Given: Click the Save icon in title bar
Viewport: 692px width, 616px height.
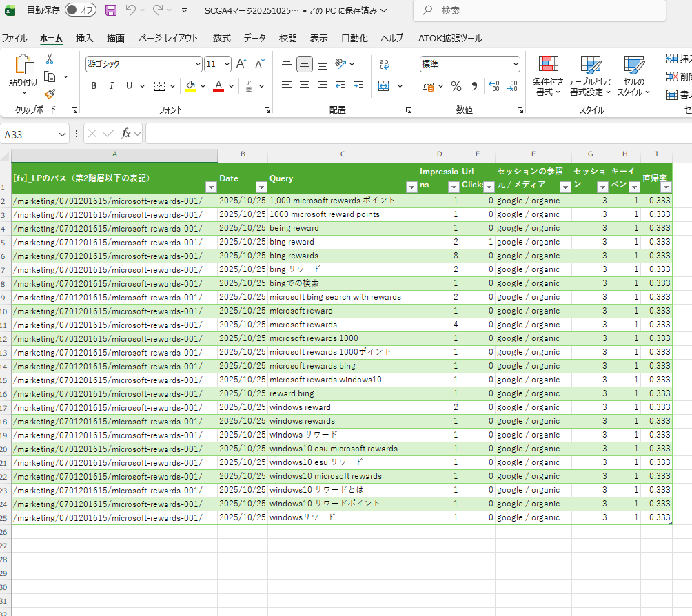Looking at the screenshot, I should (111, 10).
